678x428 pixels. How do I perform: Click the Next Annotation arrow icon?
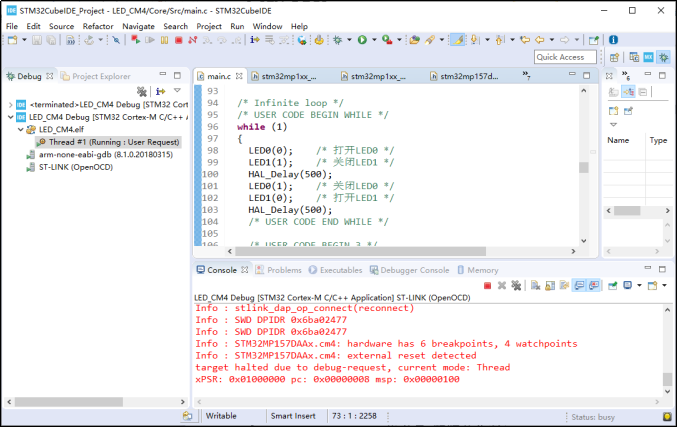point(474,40)
